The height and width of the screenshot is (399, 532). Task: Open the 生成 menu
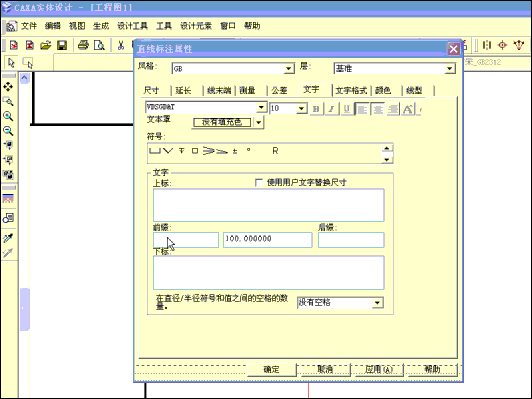click(x=101, y=26)
